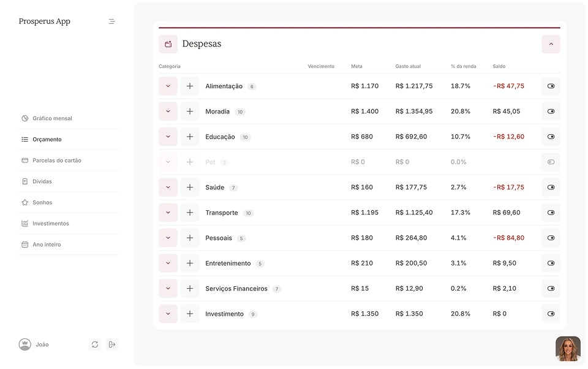
Task: Go to Dívidas page
Action: pos(68,181)
